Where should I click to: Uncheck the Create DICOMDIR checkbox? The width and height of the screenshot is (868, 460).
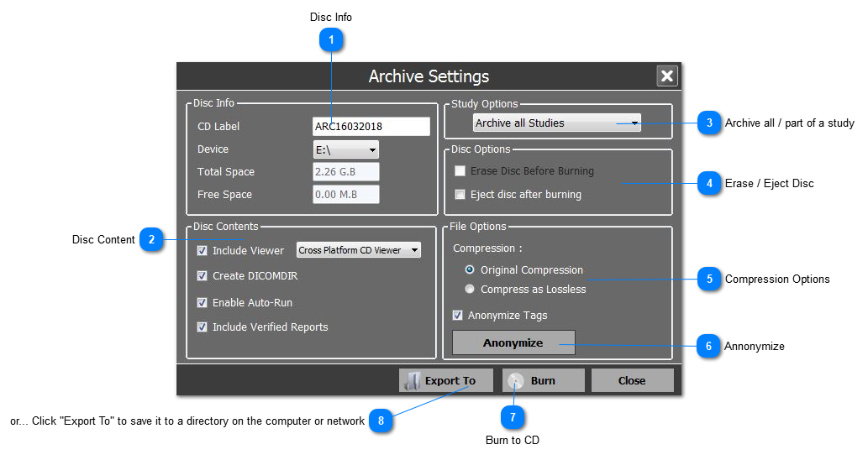click(202, 275)
